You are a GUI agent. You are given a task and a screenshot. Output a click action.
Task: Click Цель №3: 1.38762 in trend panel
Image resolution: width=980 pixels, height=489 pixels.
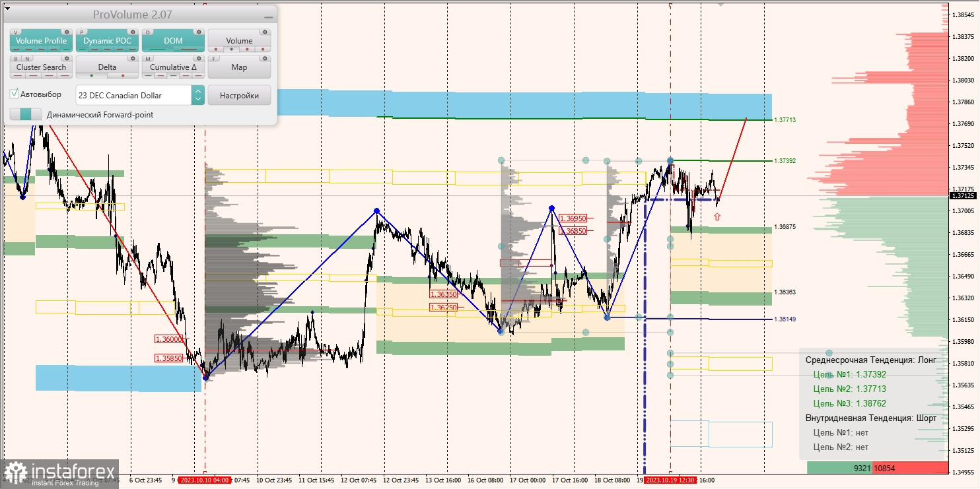[850, 403]
